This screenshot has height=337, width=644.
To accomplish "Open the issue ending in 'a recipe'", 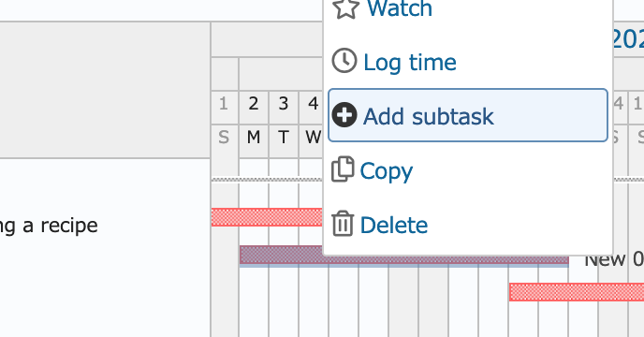I will [x=49, y=226].
